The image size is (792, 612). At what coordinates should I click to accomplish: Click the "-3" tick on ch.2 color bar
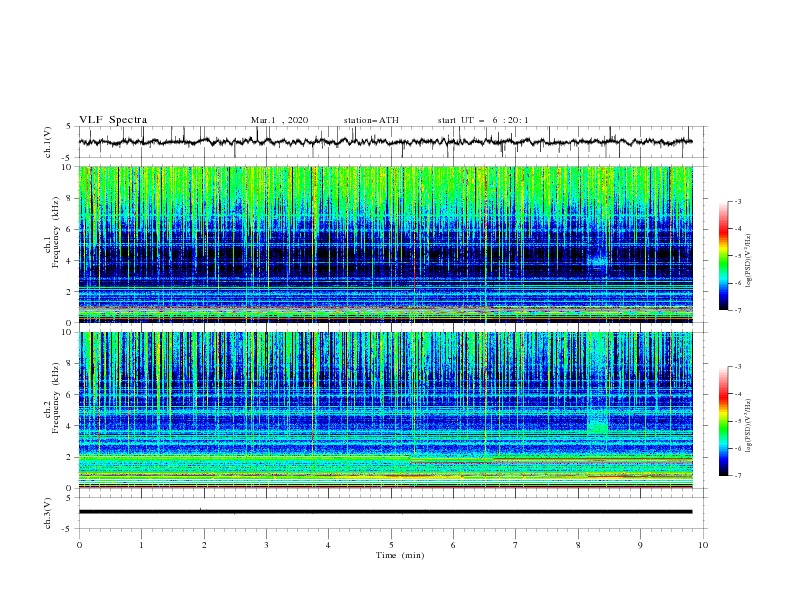[737, 367]
